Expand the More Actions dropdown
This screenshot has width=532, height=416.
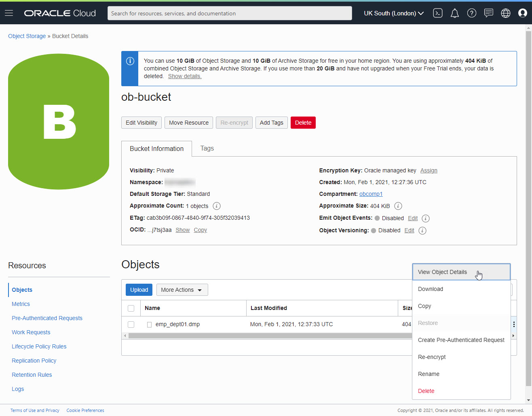pos(182,290)
